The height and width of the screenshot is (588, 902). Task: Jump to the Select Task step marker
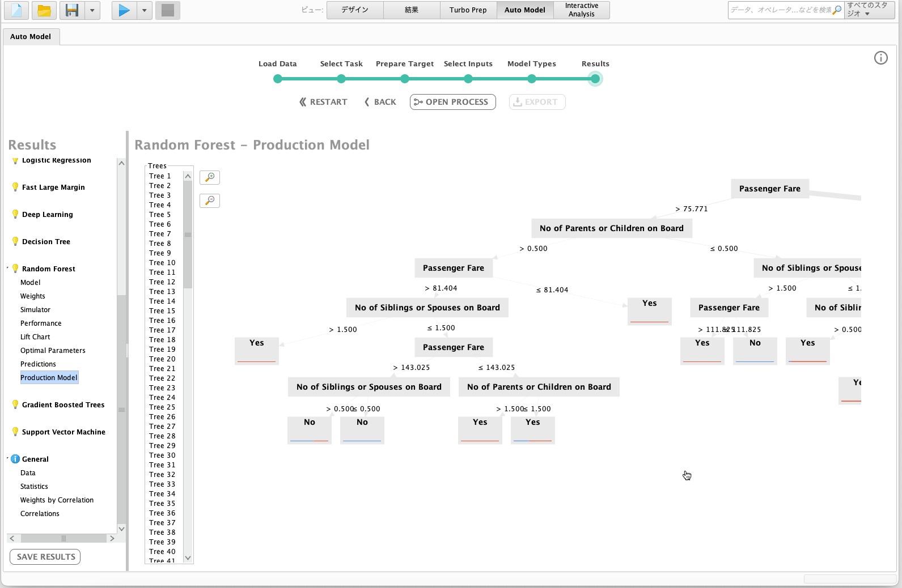point(341,79)
